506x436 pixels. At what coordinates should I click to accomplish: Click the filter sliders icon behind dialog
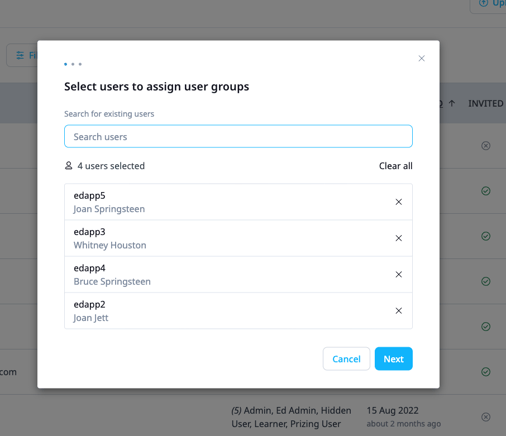pyautogui.click(x=20, y=55)
